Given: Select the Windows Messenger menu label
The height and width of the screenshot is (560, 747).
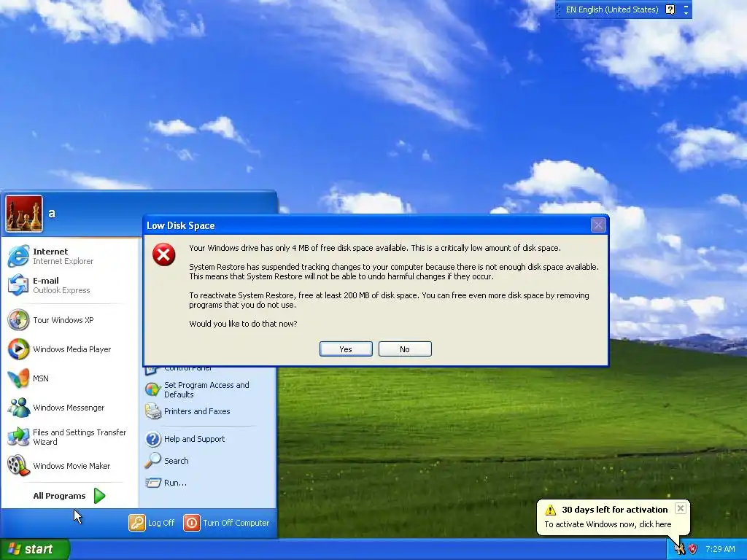Looking at the screenshot, I should [69, 408].
